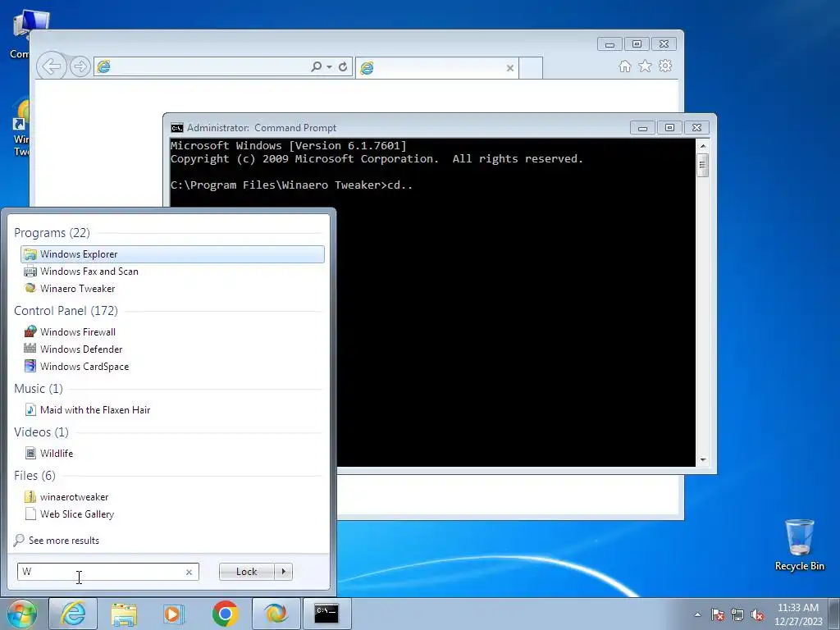Open Internet Explorer tools gear

[665, 66]
